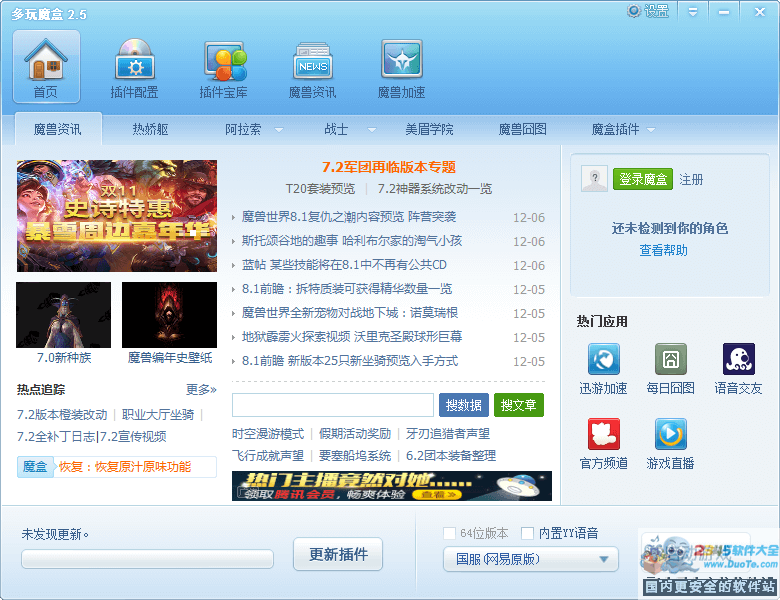The height and width of the screenshot is (600, 780).
Task: Click the 搜数据 search button
Action: tap(464, 405)
